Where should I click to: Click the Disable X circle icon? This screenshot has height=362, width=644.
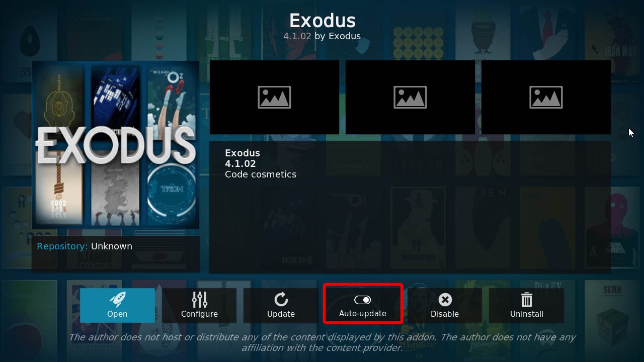tap(445, 300)
